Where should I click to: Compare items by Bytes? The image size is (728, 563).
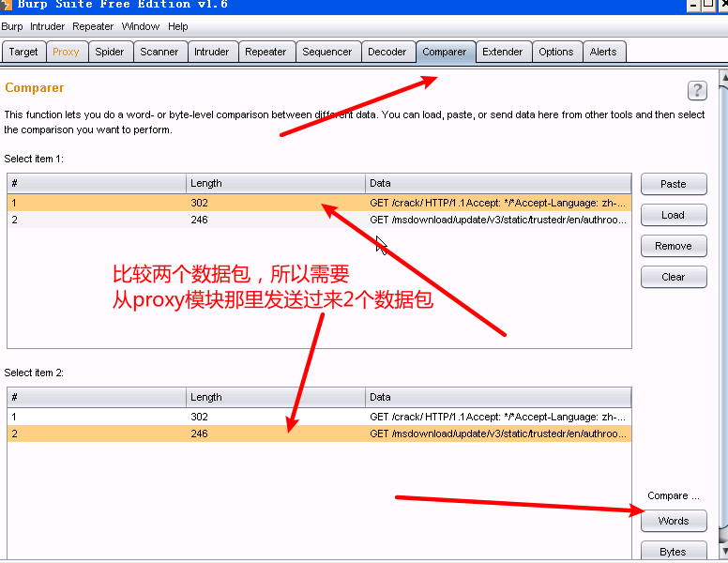674,552
